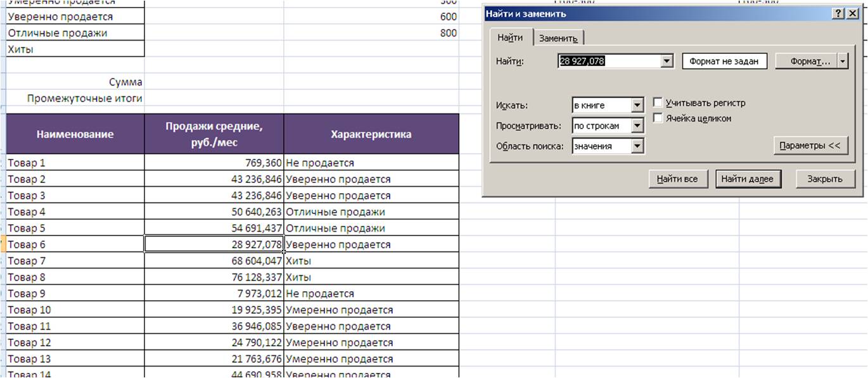Image resolution: width=868 pixels, height=378 pixels.
Task: Expand the Найти search history dropdown arrow
Action: [x=666, y=61]
